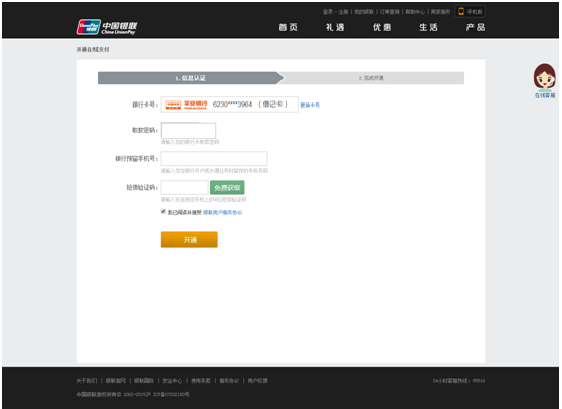Open the 手机版 mobile version button
Viewport: 562px width, 409px height.
470,12
